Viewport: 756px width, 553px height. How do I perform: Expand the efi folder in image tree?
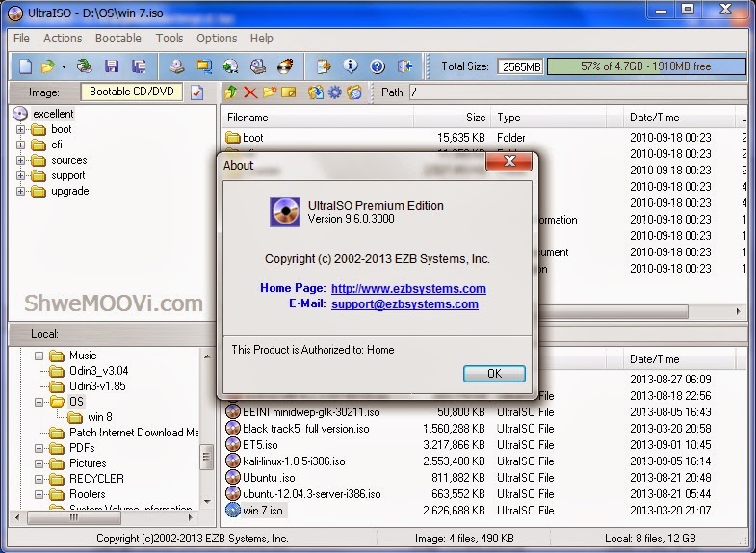coord(21,145)
